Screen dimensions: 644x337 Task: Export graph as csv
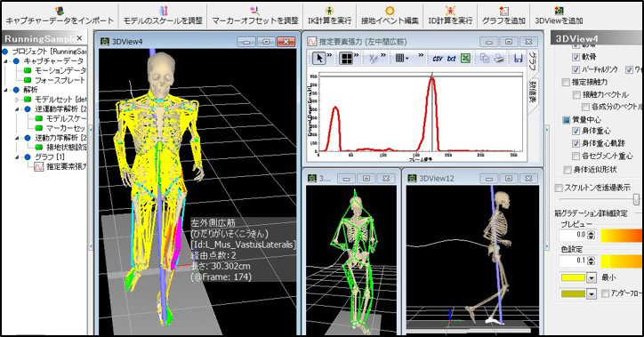(x=437, y=59)
